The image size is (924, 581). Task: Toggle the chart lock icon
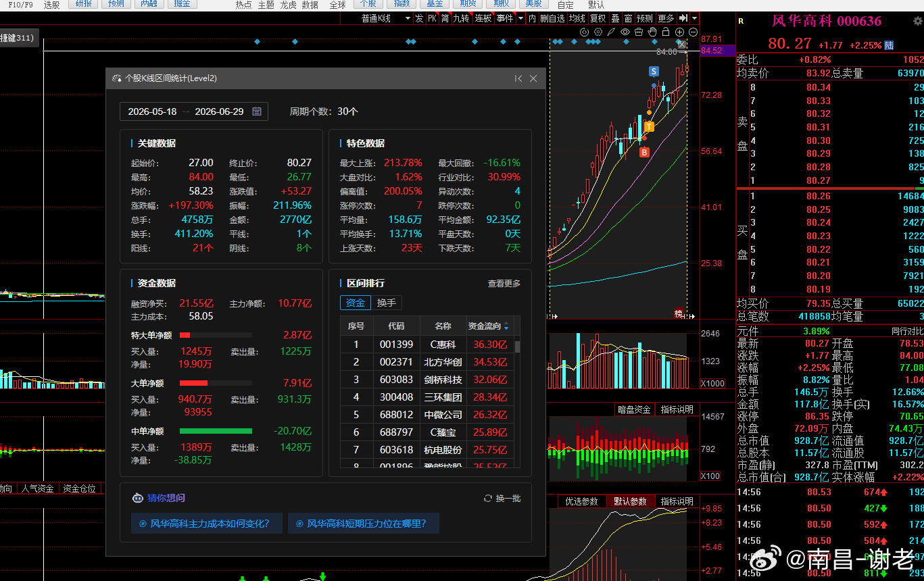tap(666, 32)
